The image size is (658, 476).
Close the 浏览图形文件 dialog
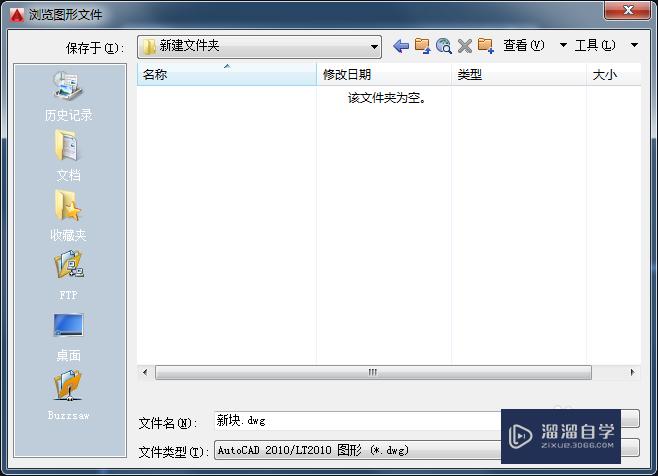627,10
